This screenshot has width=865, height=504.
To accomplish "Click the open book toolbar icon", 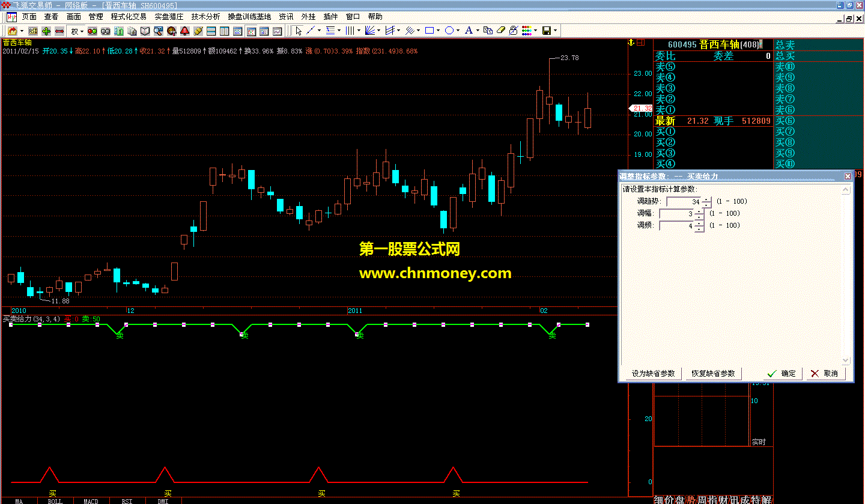I will pos(145,31).
